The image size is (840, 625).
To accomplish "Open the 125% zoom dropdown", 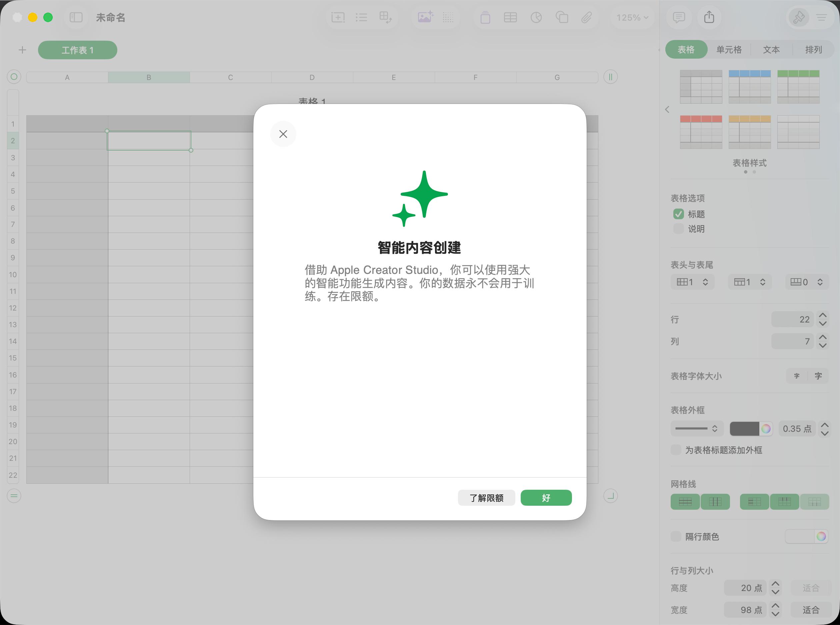I will [632, 17].
